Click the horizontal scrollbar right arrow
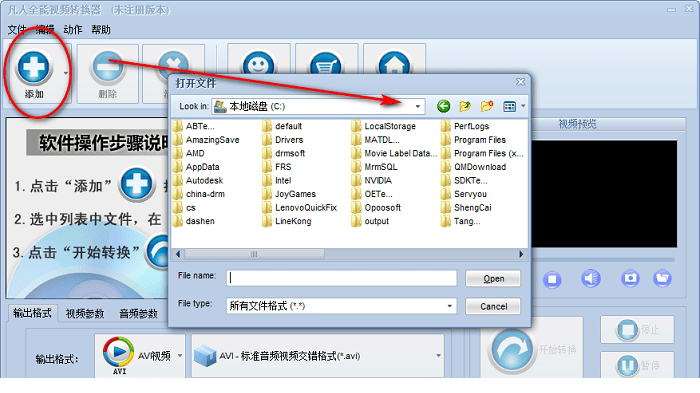Viewport: 700px width, 393px height. click(x=521, y=254)
